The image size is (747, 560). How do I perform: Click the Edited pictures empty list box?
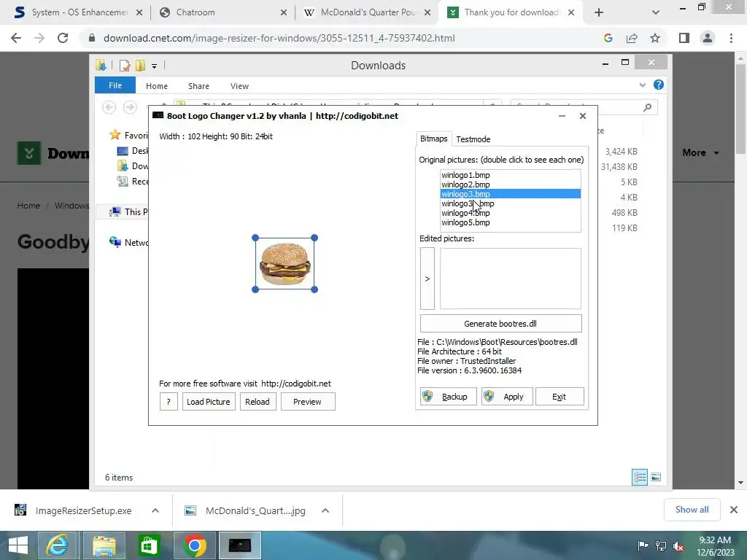(510, 279)
